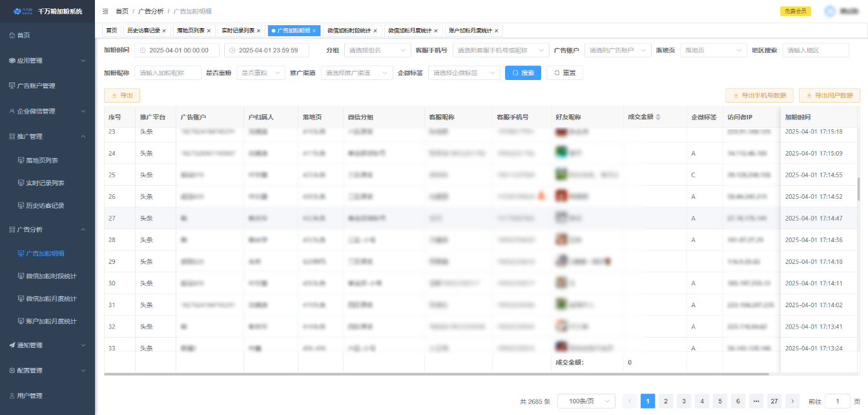Open 用户管理 from the sidebar
The width and height of the screenshot is (868, 415).
tap(30, 396)
